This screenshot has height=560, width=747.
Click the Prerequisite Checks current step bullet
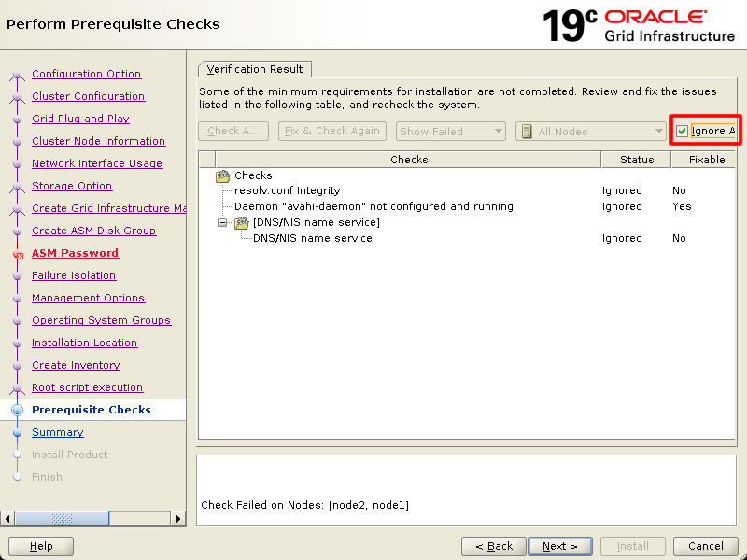[x=17, y=410]
